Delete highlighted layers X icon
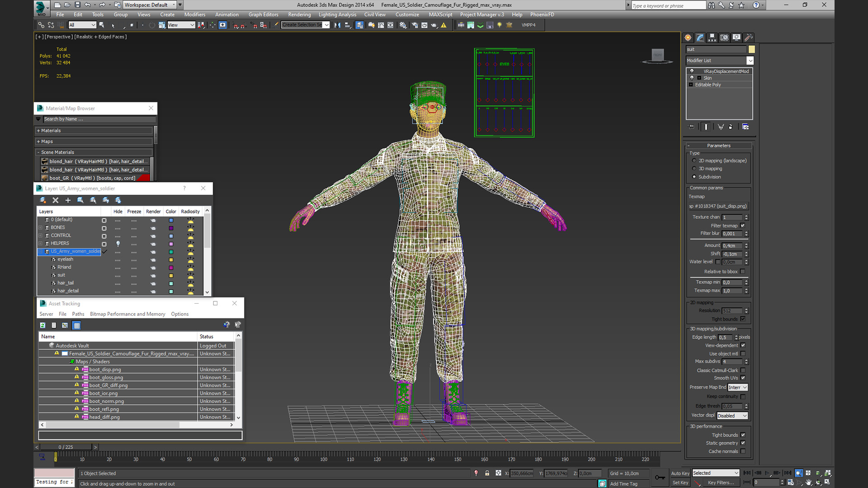 coord(55,200)
